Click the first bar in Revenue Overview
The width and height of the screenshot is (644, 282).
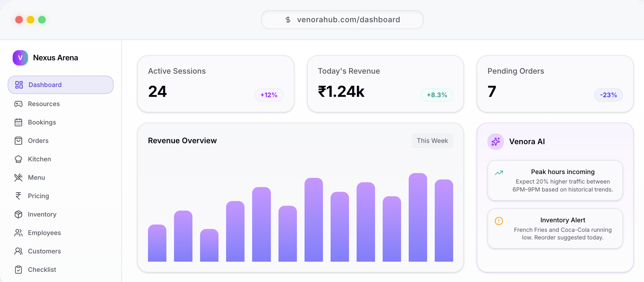pyautogui.click(x=157, y=243)
